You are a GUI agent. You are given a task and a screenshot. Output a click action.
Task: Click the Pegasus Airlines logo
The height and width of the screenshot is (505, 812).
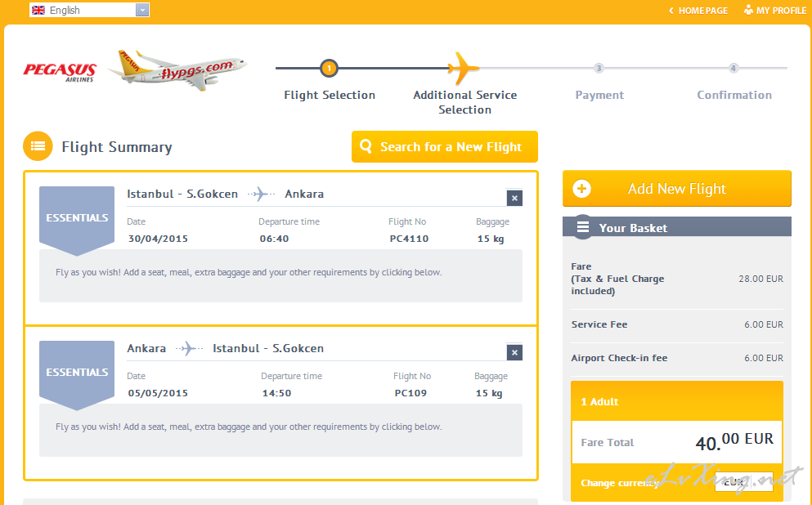(60, 72)
